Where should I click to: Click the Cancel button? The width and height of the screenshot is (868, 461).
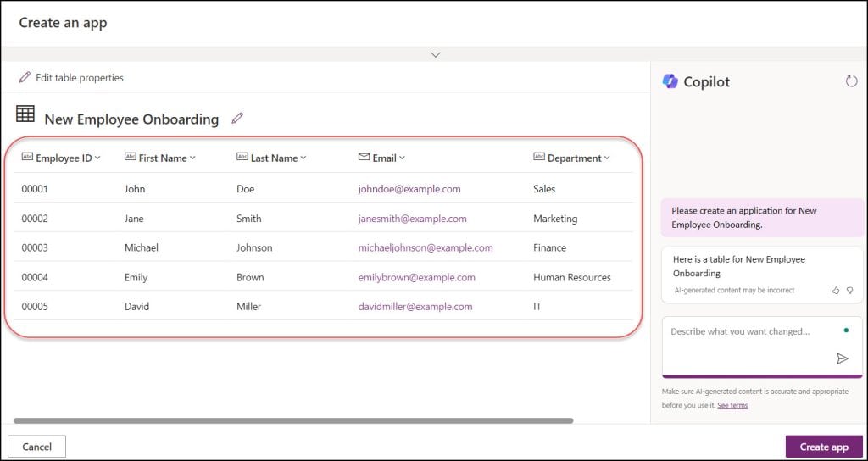37,447
